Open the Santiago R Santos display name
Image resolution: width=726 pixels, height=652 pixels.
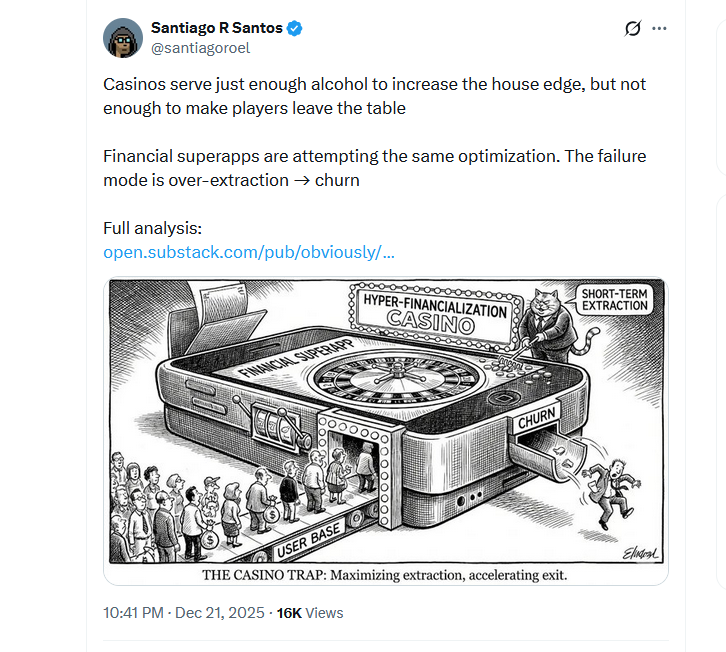pyautogui.click(x=217, y=28)
